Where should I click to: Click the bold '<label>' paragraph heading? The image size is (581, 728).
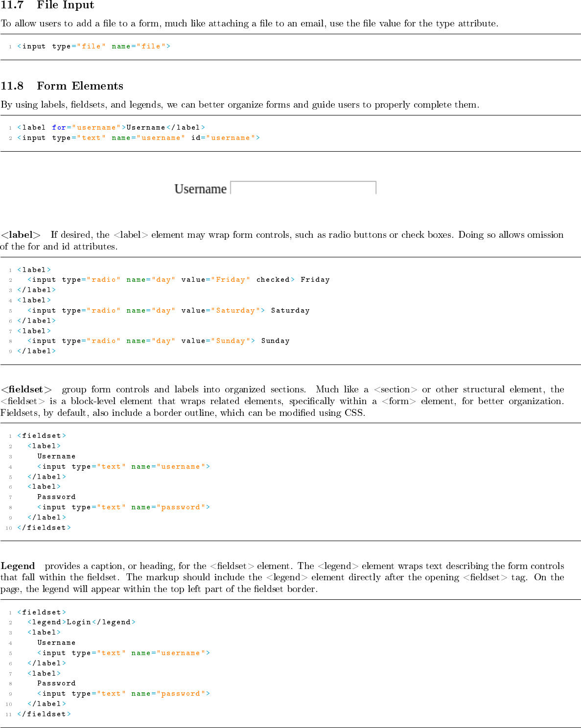click(x=21, y=235)
